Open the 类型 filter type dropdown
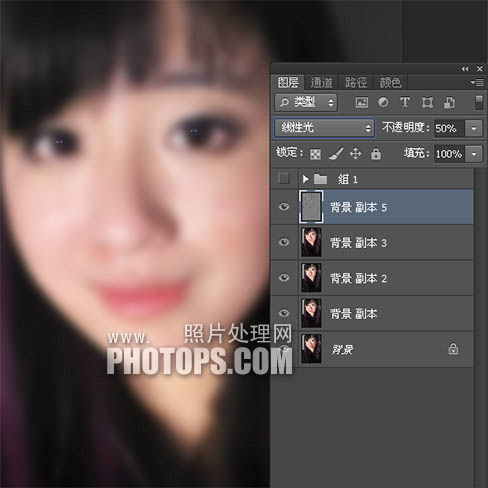The height and width of the screenshot is (488, 488). click(x=306, y=102)
